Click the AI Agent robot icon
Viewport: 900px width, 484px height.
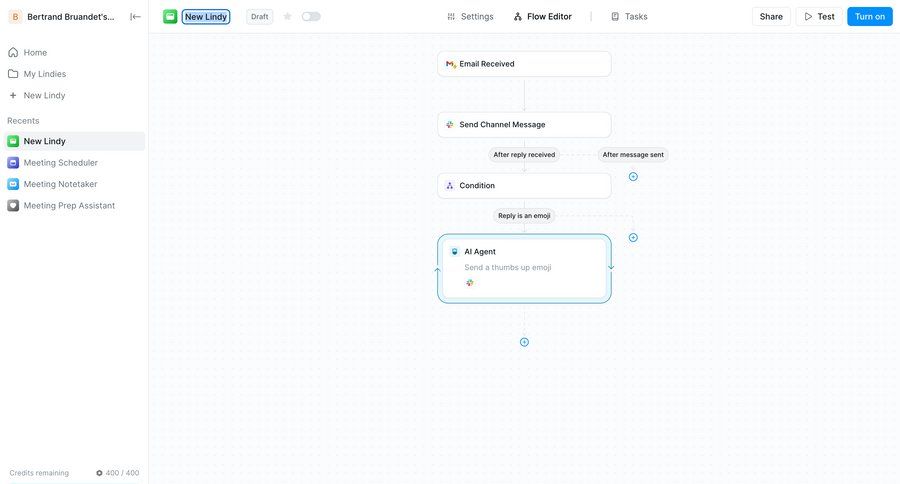pos(455,251)
